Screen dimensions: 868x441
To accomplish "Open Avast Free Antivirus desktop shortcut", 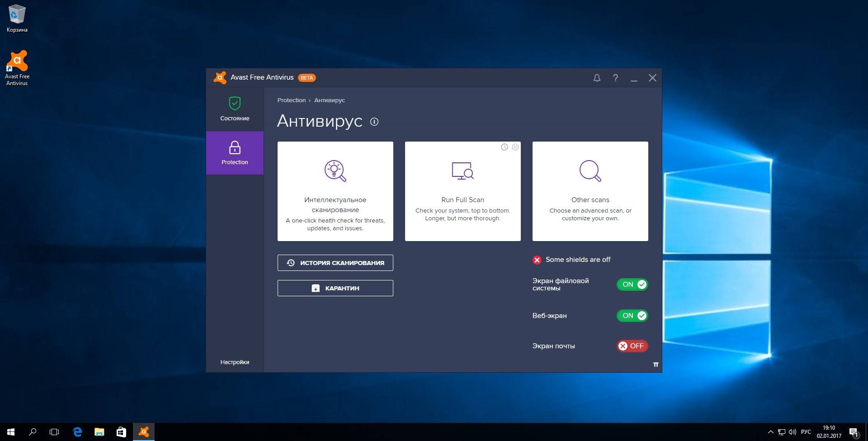I will point(17,68).
